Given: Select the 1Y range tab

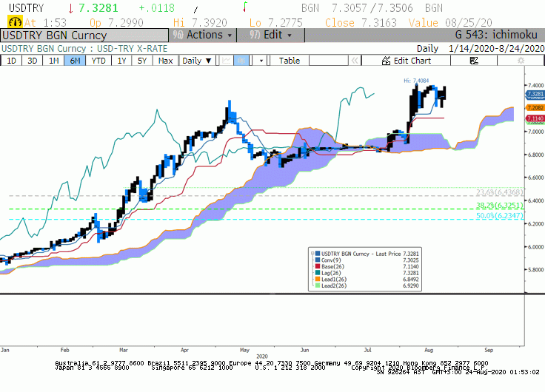Looking at the screenshot, I should [x=121, y=61].
